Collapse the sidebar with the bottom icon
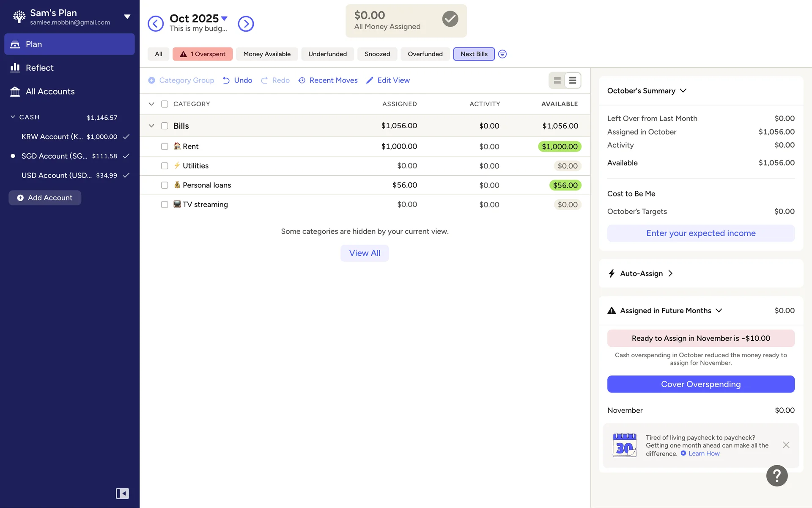This screenshot has height=508, width=812. (x=122, y=494)
